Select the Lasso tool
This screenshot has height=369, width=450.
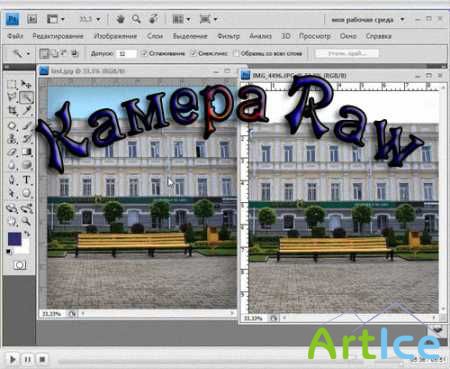point(12,97)
